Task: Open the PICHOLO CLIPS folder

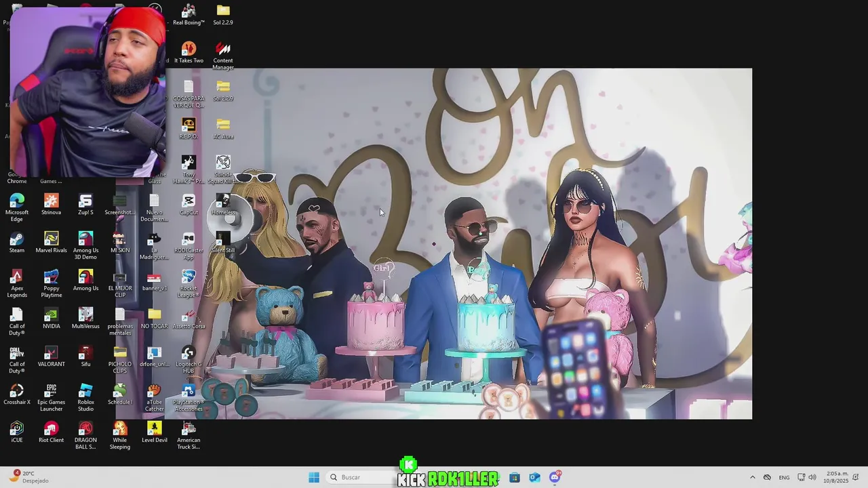Action: point(120,359)
